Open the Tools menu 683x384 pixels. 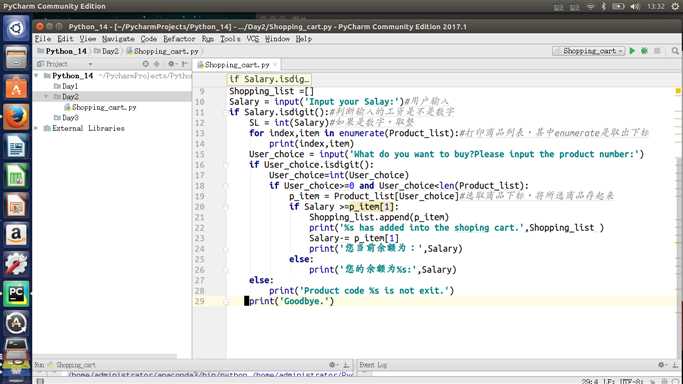(x=230, y=39)
